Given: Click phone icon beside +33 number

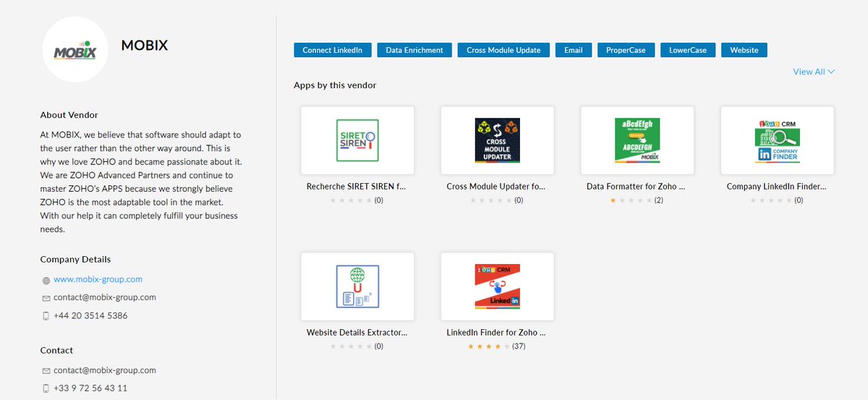Looking at the screenshot, I should (x=46, y=388).
